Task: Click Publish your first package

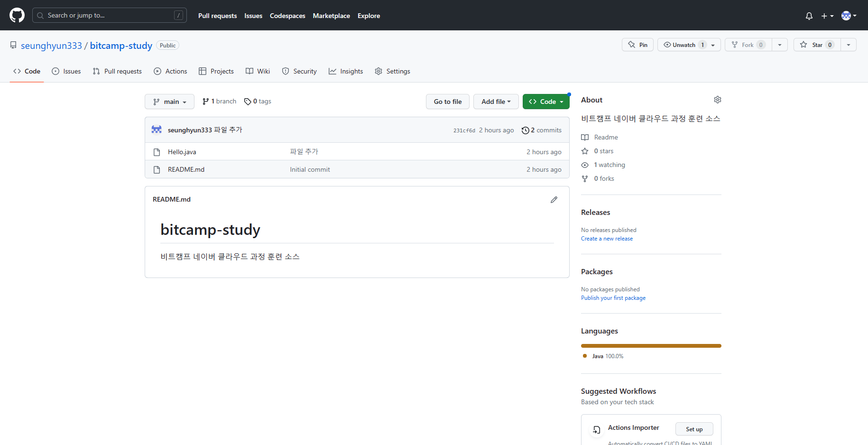Action: tap(613, 298)
